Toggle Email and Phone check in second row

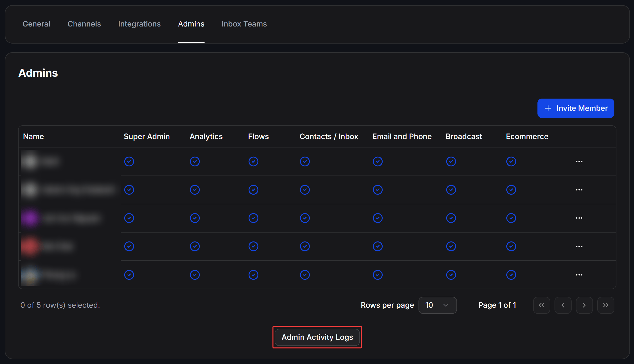378,190
